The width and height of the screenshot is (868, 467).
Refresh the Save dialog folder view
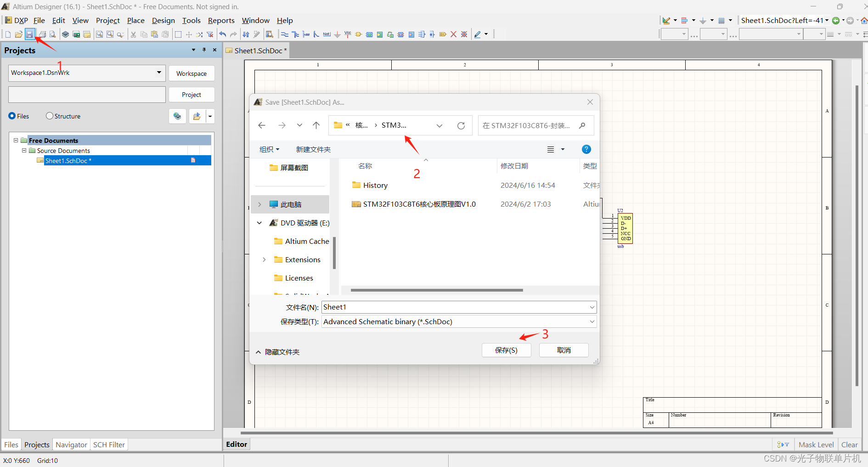click(461, 125)
